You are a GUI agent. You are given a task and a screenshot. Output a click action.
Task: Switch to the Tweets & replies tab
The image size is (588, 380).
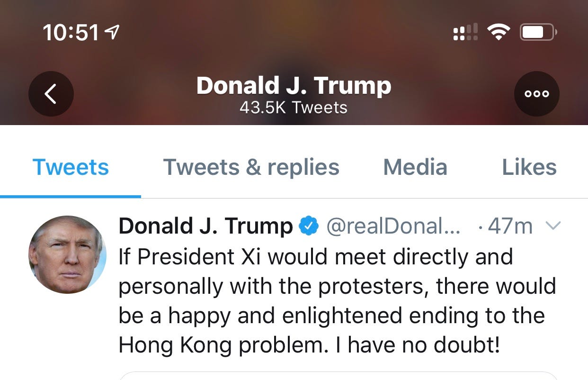(251, 167)
